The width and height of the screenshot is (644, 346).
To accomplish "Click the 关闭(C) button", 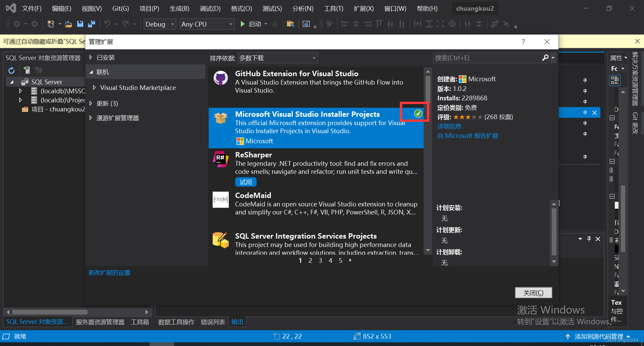I will point(533,292).
